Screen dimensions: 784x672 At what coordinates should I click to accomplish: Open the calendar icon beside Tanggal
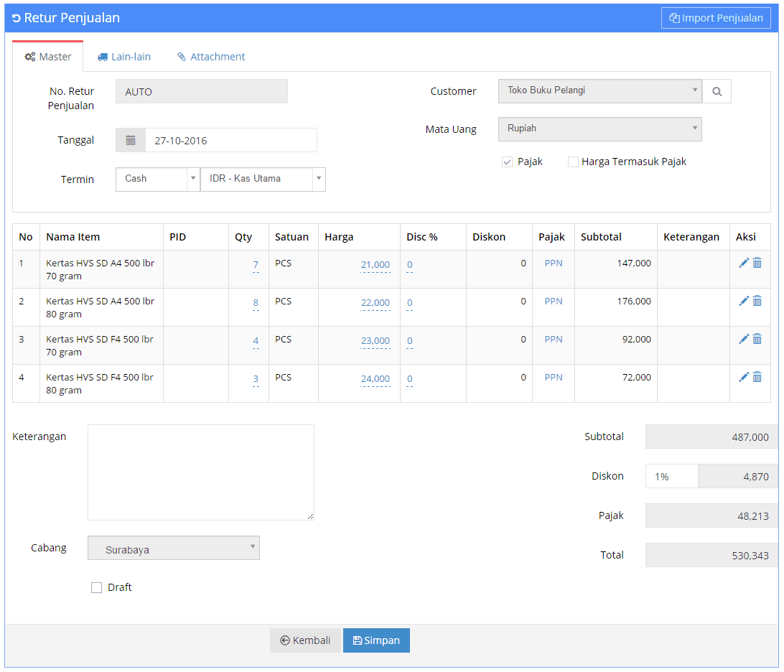point(131,140)
